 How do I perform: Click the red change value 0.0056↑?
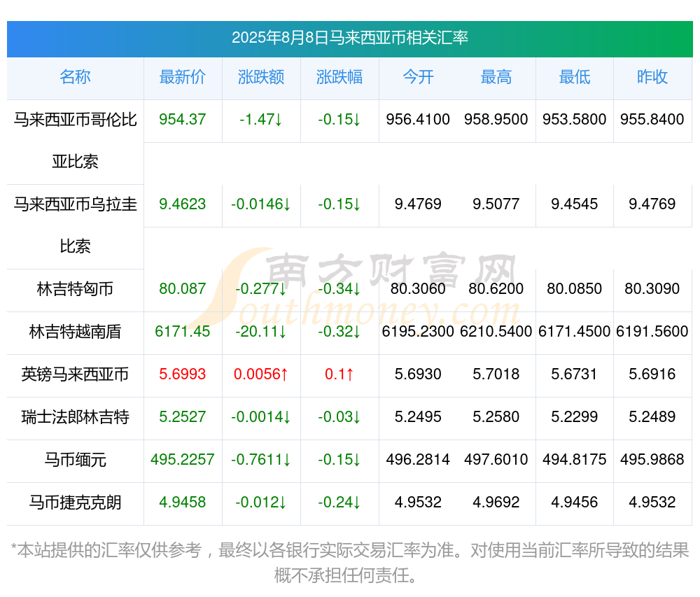tap(261, 374)
